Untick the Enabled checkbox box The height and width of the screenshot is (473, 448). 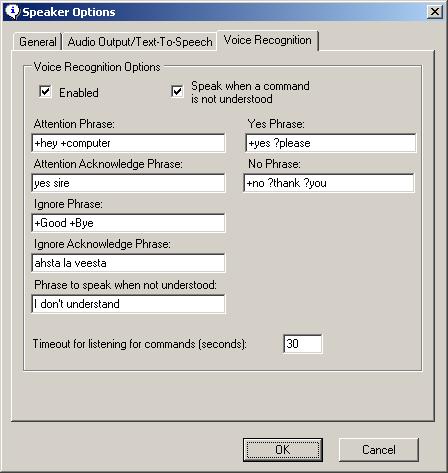click(x=45, y=91)
